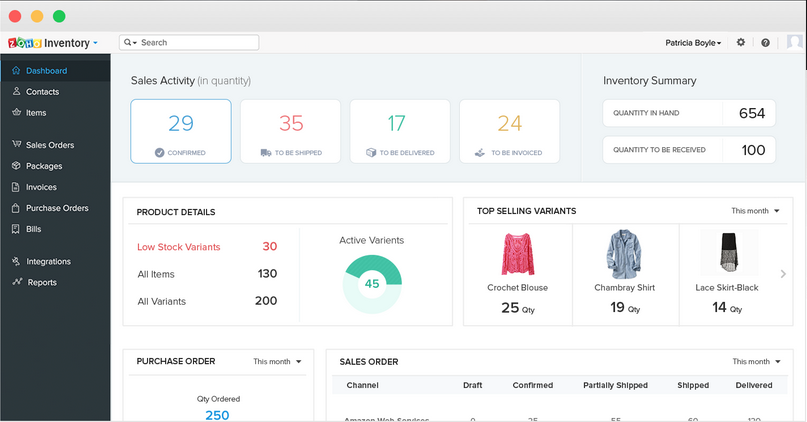Viewport: 807px width, 422px height.
Task: Show next top selling variants arrow
Action: point(783,274)
